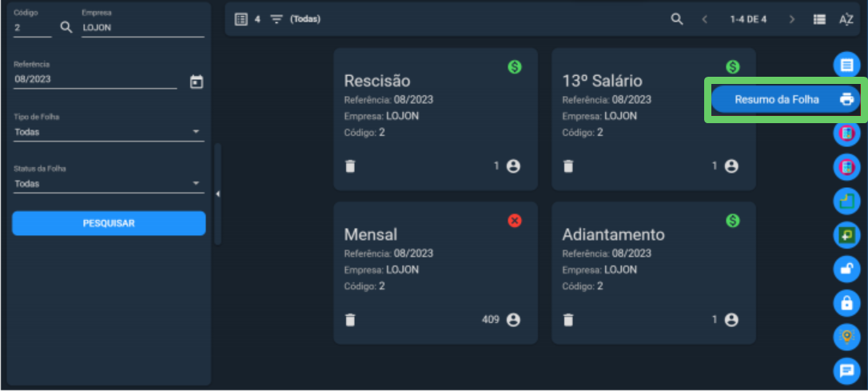Focus the Empresa input field
Viewport: 868px width, 391px height.
click(x=143, y=28)
